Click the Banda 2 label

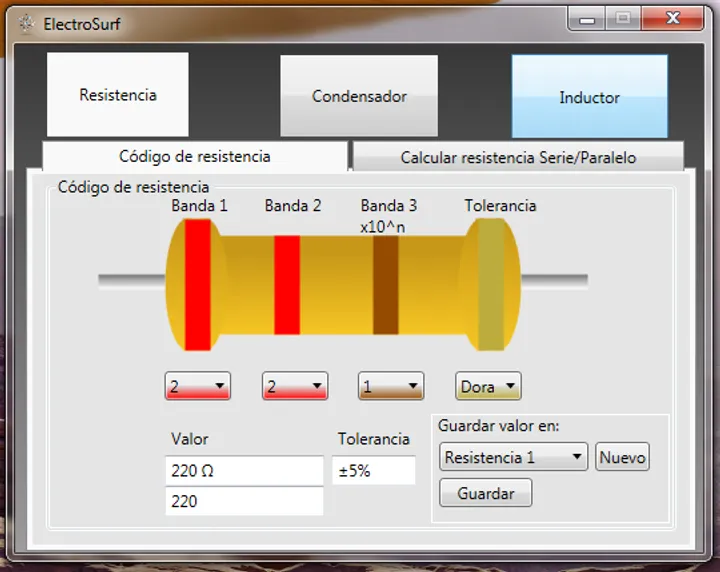point(292,206)
